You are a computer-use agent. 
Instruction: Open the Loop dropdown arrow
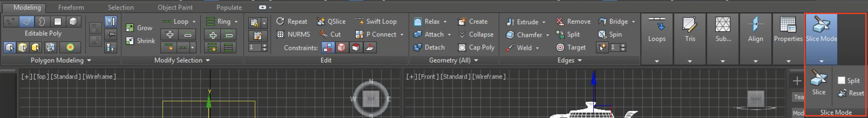[x=194, y=22]
